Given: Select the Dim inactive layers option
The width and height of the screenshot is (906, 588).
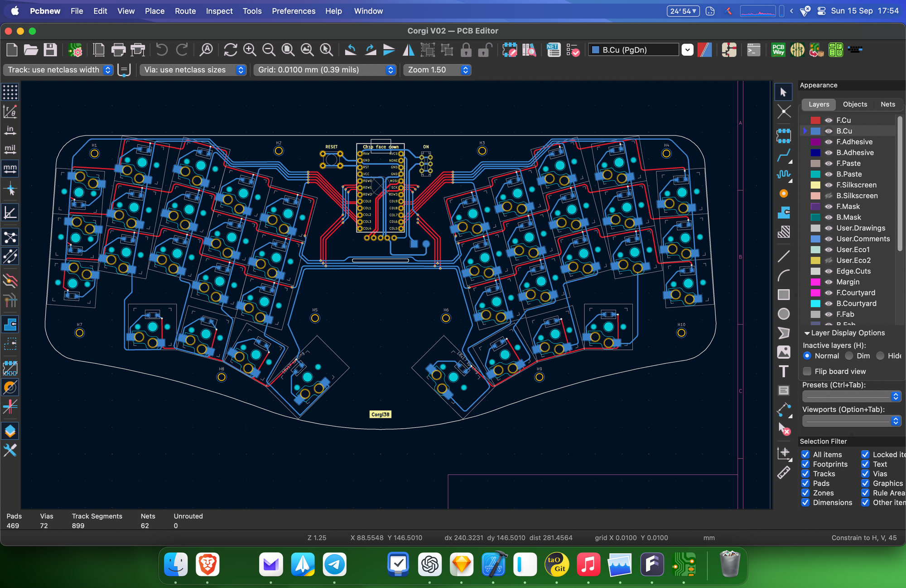Looking at the screenshot, I should 849,356.
